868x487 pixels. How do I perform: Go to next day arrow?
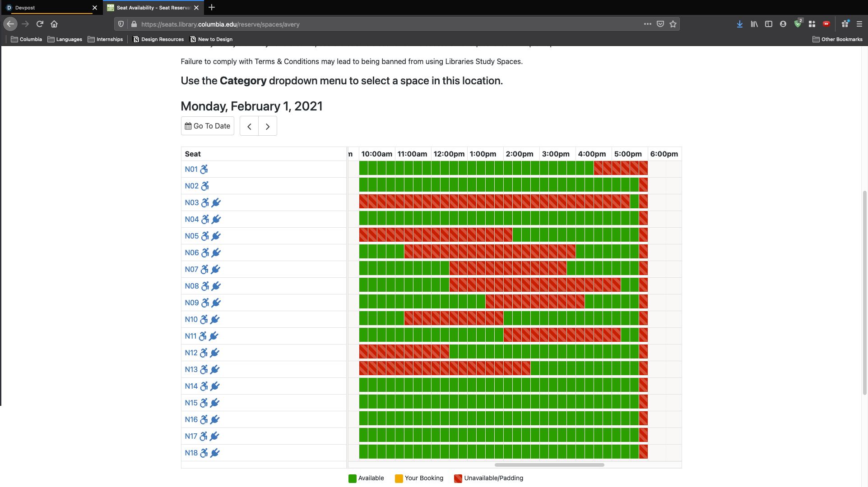point(268,126)
